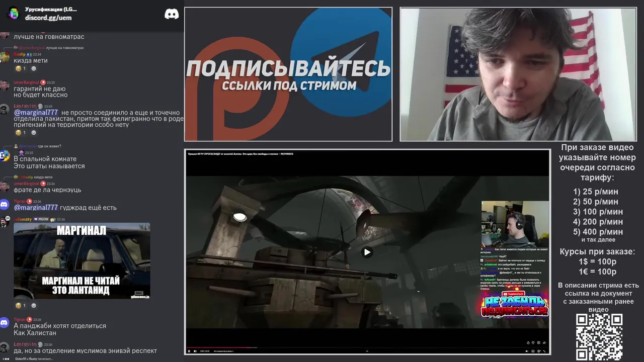The width and height of the screenshot is (644, 362).
Task: Select the text "лучше на говноматрас" at chat top
Action: 49,37
